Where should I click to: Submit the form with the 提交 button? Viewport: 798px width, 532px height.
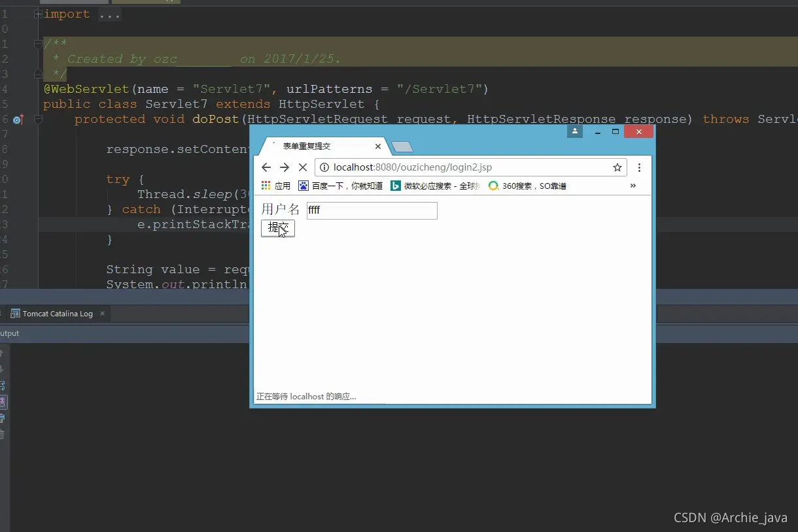278,228
